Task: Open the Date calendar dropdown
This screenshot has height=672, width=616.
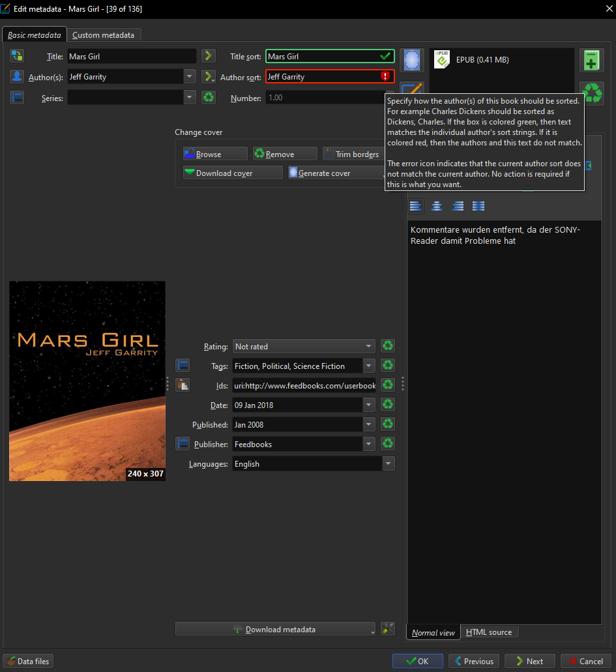Action: click(369, 405)
